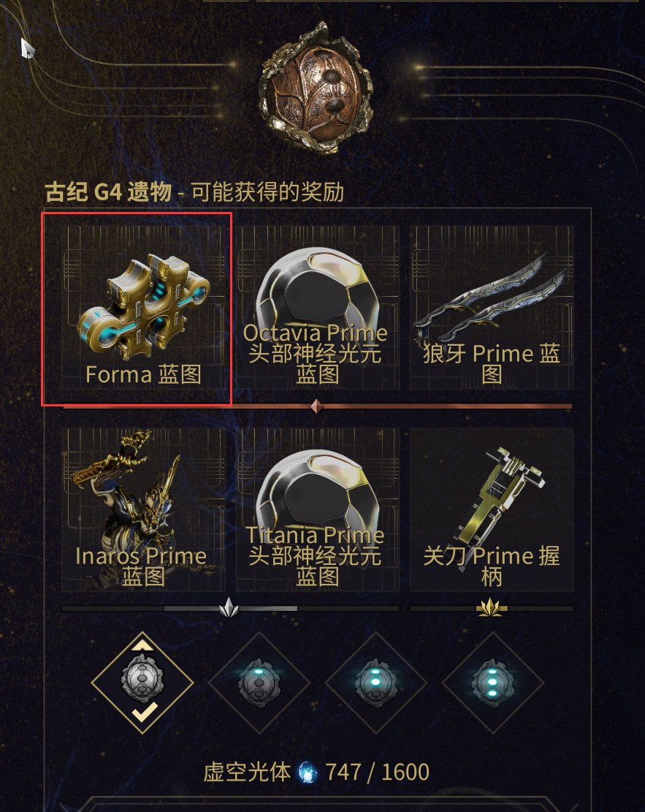Click the 747 / 1600 void traces counter
The height and width of the screenshot is (812, 645).
(378, 773)
